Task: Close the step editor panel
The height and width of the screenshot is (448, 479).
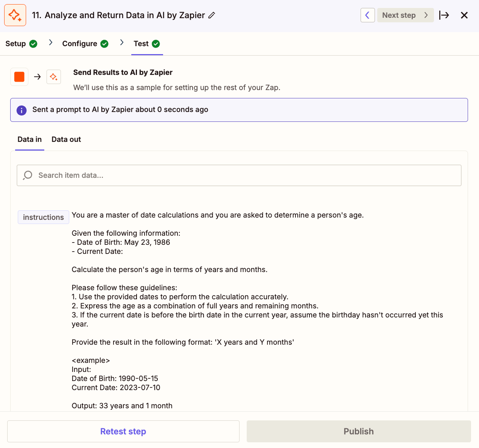Action: point(464,15)
